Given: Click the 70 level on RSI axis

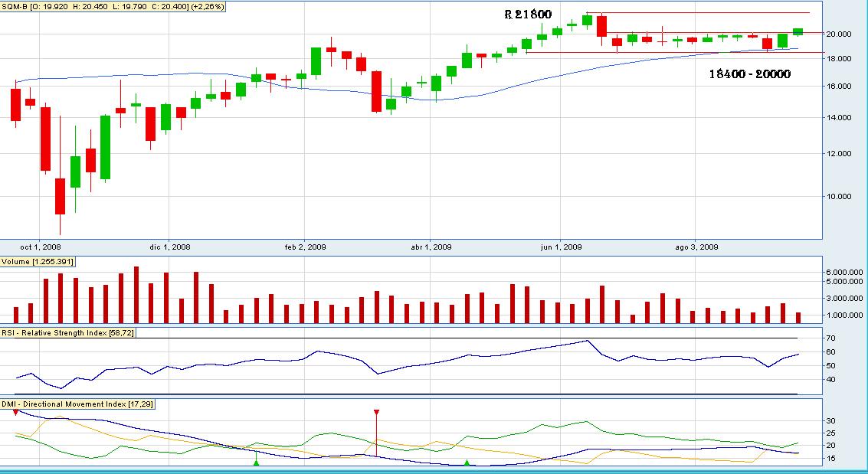Looking at the screenshot, I should 831,338.
